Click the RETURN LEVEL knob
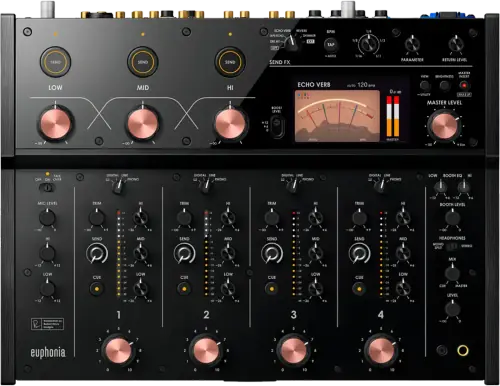500x386 pixels. [x=455, y=44]
